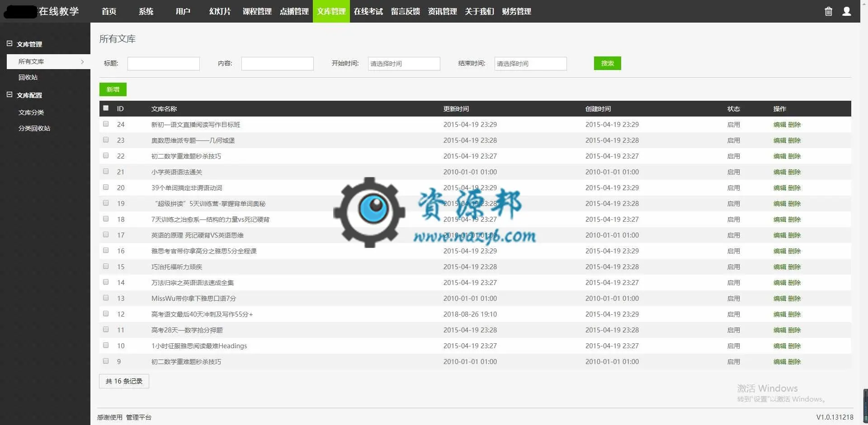
Task: Delete the entry with ID 9
Action: pos(794,362)
